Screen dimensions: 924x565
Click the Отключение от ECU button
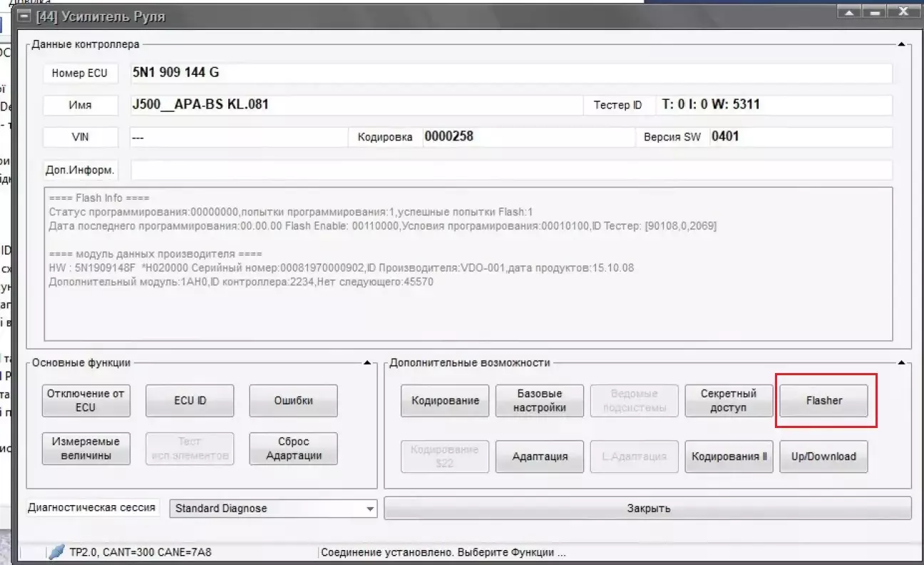(86, 400)
